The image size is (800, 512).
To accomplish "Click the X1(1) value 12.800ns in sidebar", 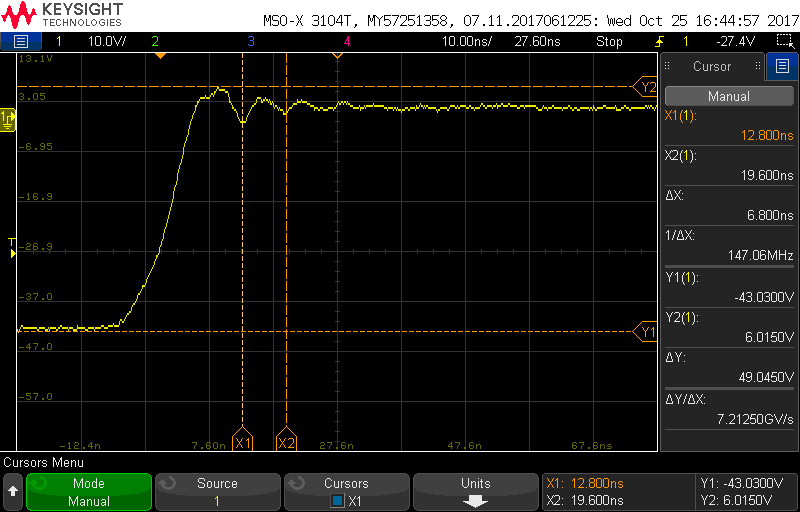I will point(767,136).
